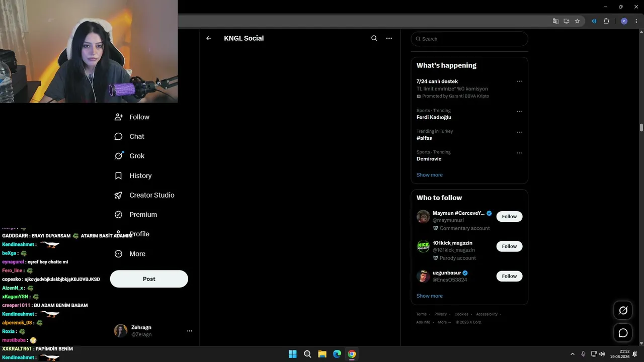
Task: Click the History bookmark icon
Action: point(118,175)
